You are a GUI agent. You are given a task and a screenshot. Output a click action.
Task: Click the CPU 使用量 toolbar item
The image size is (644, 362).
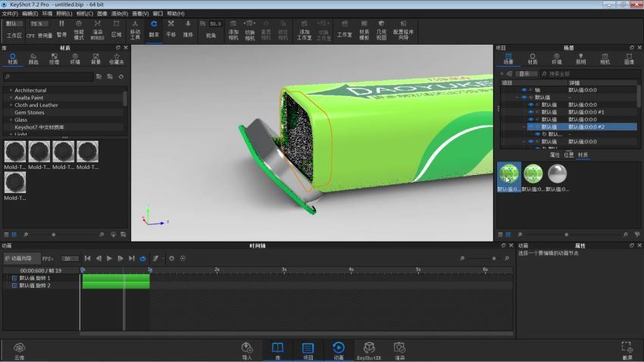39,36
